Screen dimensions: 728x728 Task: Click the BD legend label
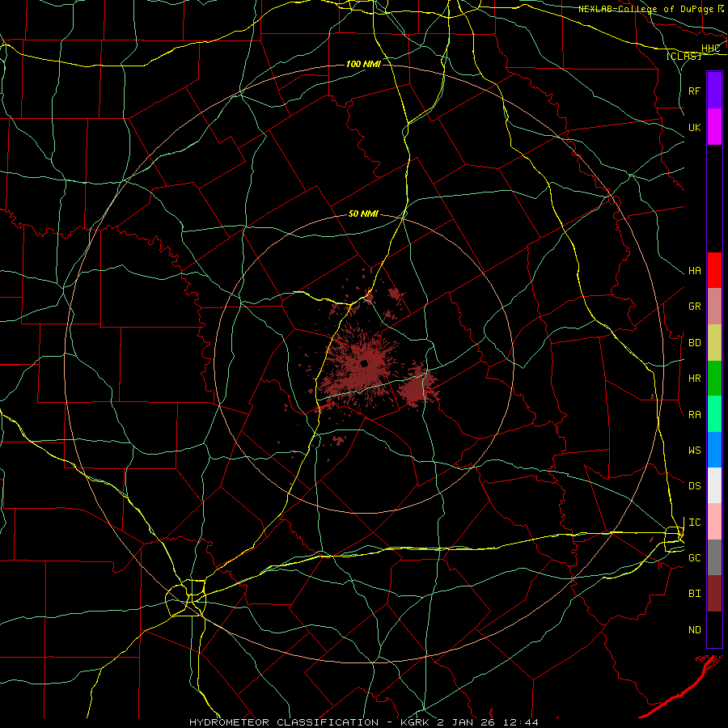[x=695, y=343]
